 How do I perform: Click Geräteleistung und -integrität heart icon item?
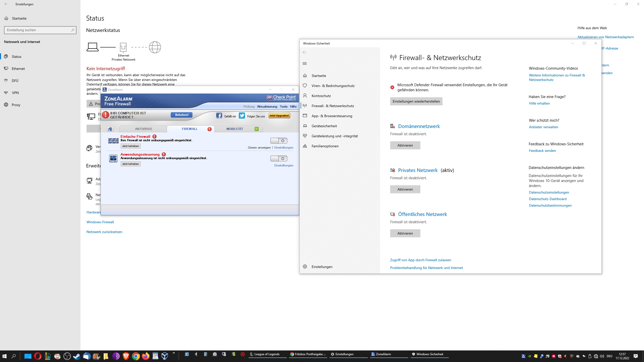click(334, 136)
